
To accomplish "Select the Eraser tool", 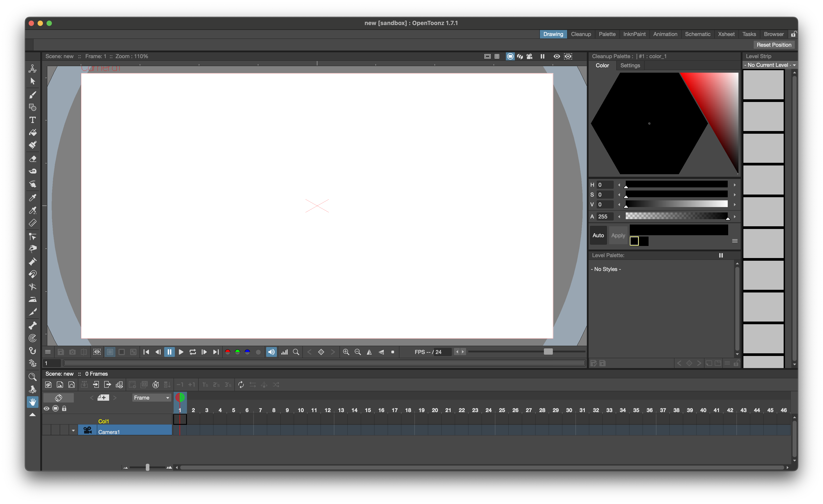I will click(x=32, y=159).
